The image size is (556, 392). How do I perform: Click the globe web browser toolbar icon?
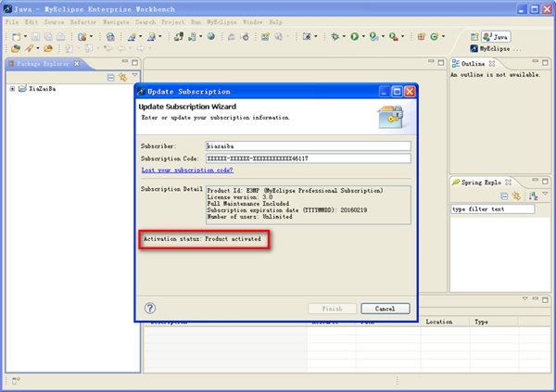[x=211, y=36]
